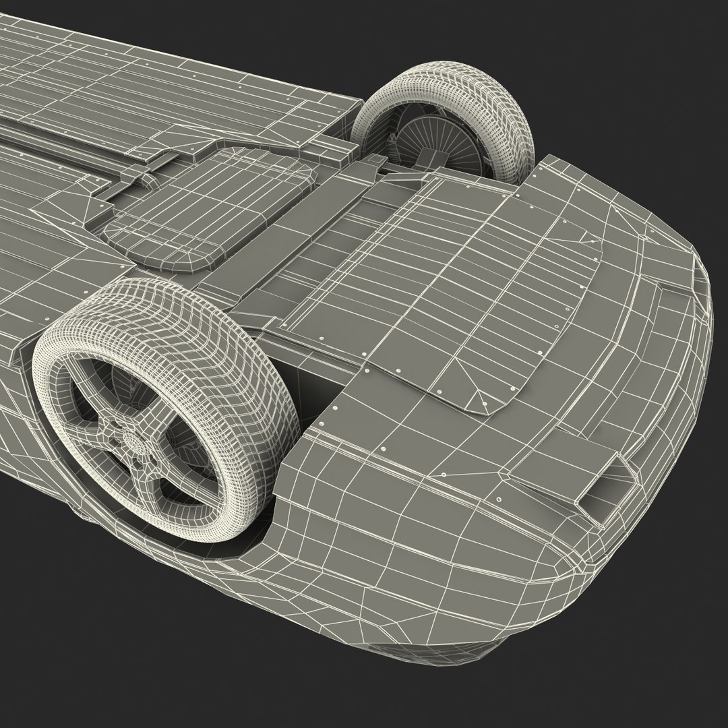
Task: Select the bolt near the wheel arch edge
Action: (x=335, y=408)
